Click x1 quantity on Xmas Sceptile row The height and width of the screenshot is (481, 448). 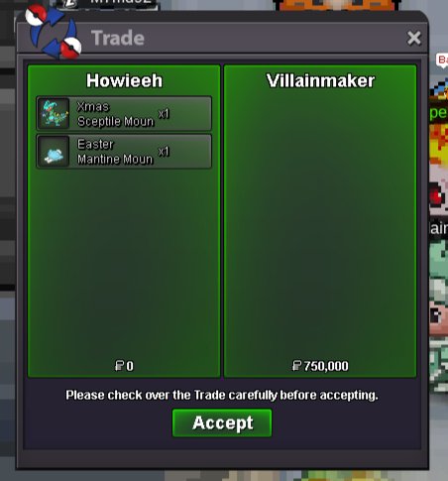tap(164, 114)
